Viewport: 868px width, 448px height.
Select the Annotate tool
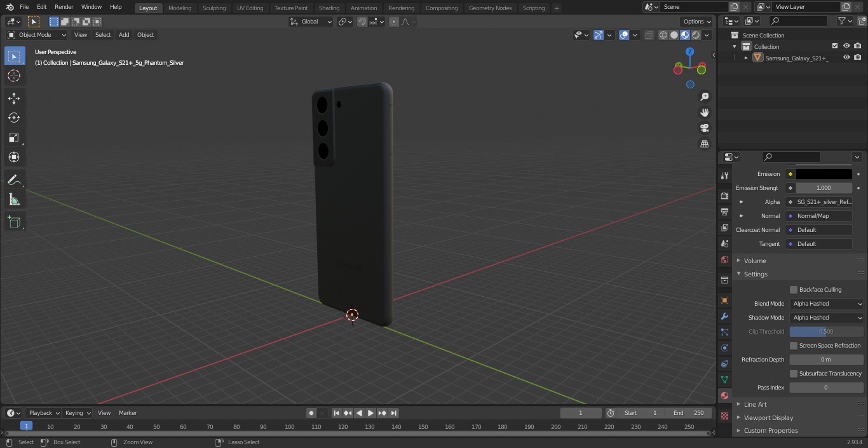tap(14, 180)
